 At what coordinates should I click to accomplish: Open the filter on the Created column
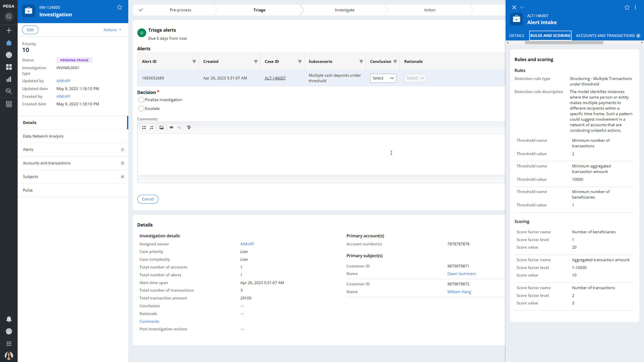pos(256,61)
